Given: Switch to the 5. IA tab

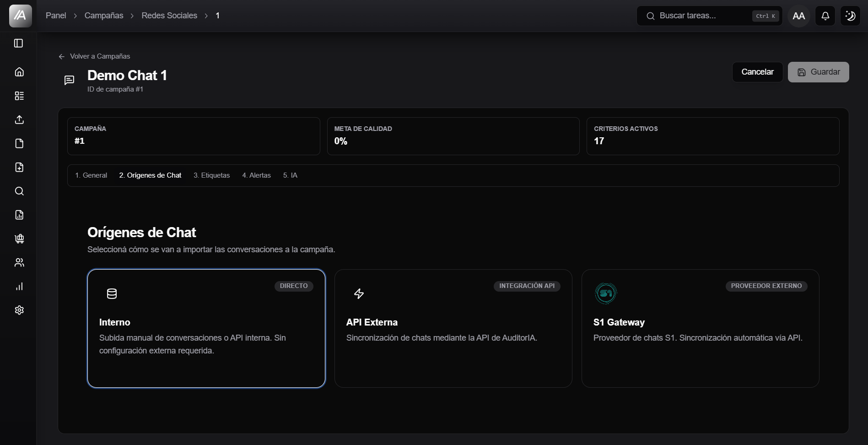Looking at the screenshot, I should pos(290,175).
